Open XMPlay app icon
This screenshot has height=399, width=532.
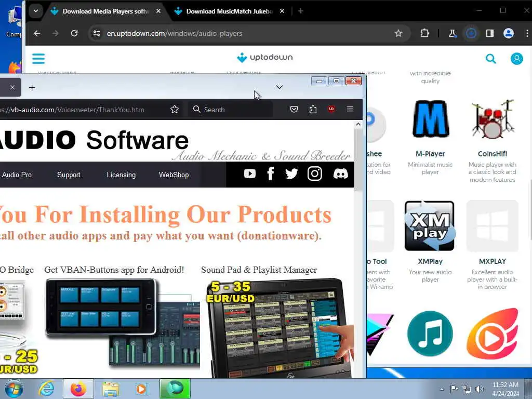tap(430, 226)
